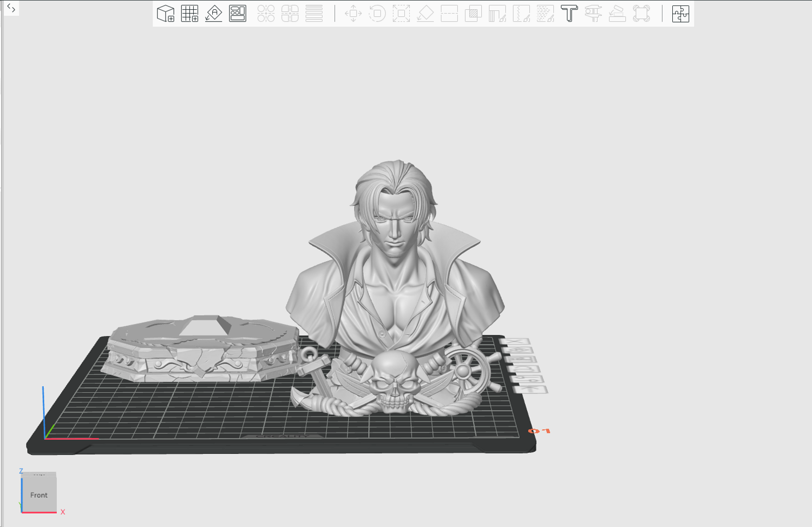Open the Cut tool
This screenshot has height=527, width=812.
point(449,14)
